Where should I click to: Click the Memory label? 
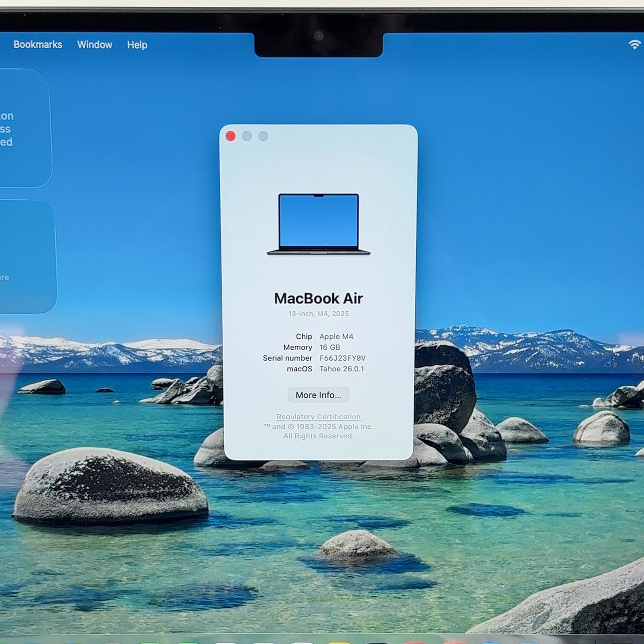tap(298, 347)
